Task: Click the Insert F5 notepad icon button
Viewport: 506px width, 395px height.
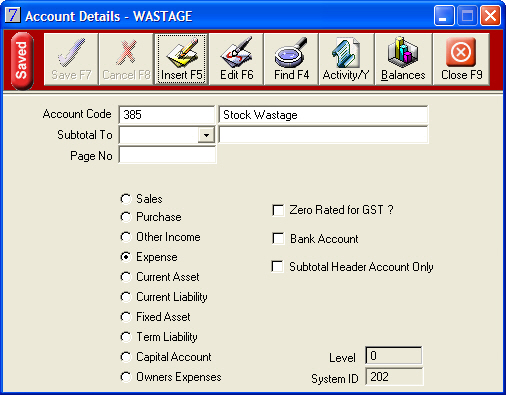Action: pyautogui.click(x=182, y=59)
